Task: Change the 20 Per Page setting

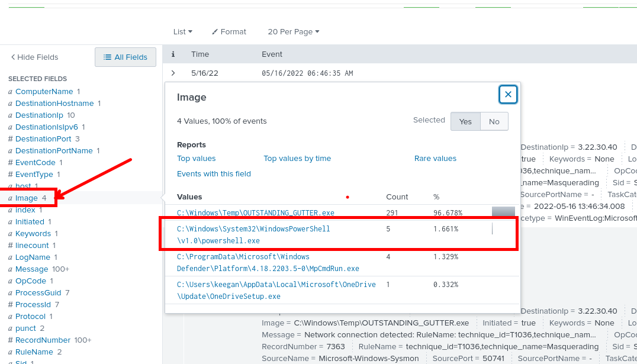Action: [293, 32]
